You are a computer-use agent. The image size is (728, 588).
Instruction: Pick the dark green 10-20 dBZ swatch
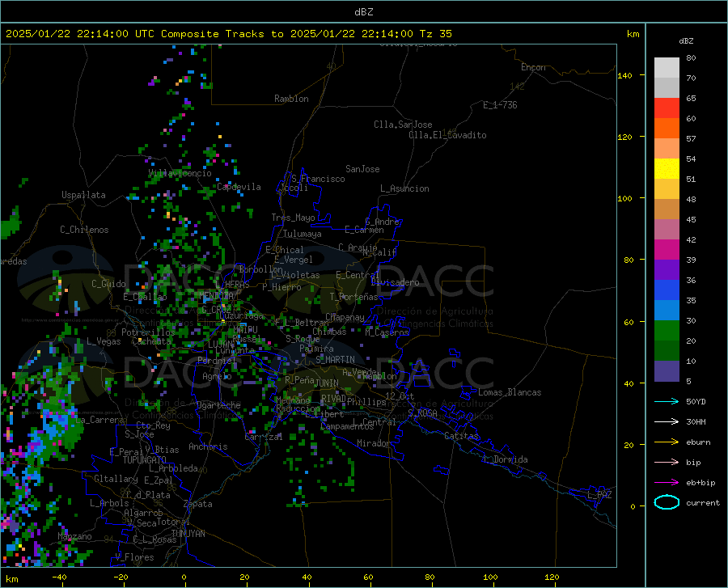click(x=667, y=351)
